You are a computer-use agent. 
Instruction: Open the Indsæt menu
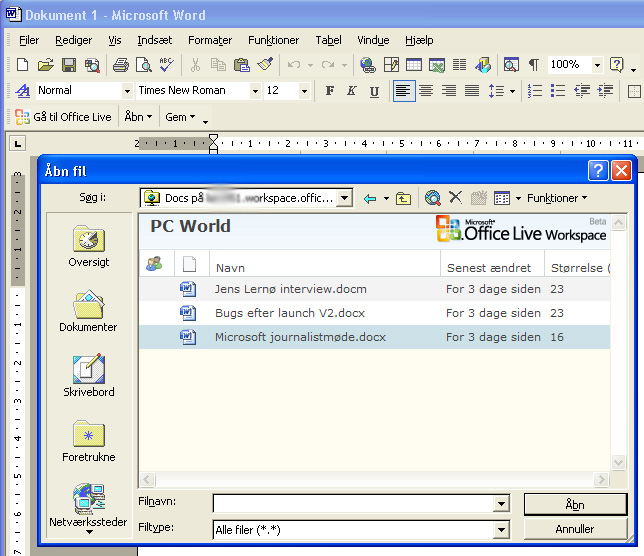(x=155, y=40)
